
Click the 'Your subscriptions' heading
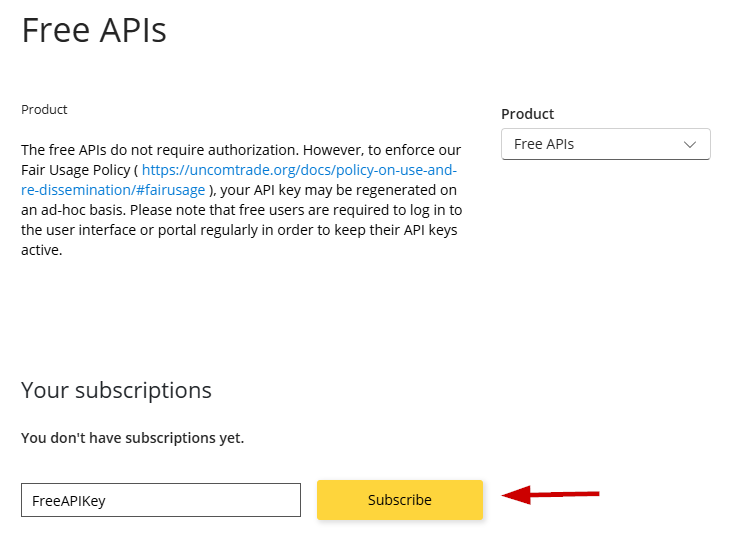pos(116,390)
